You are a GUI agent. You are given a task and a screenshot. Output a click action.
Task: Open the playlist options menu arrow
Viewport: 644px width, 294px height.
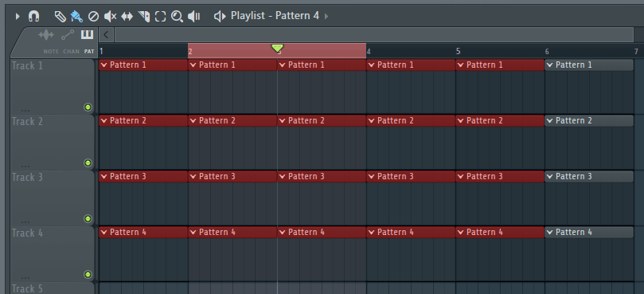[18, 17]
